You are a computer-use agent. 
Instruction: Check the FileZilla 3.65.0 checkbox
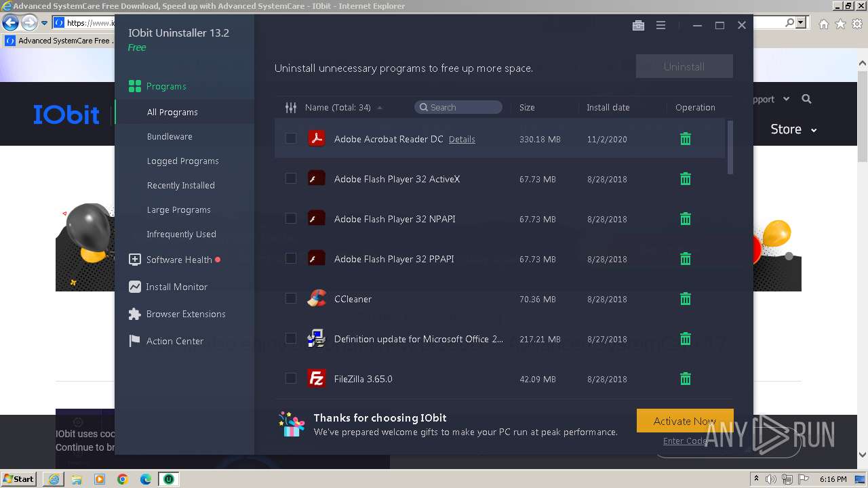tap(291, 378)
